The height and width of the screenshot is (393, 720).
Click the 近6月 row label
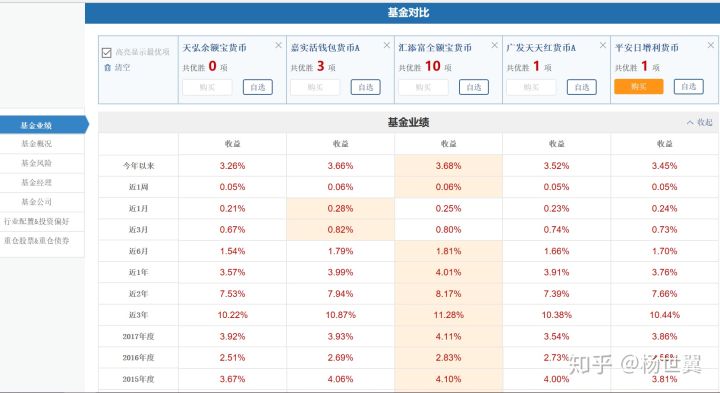(138, 251)
